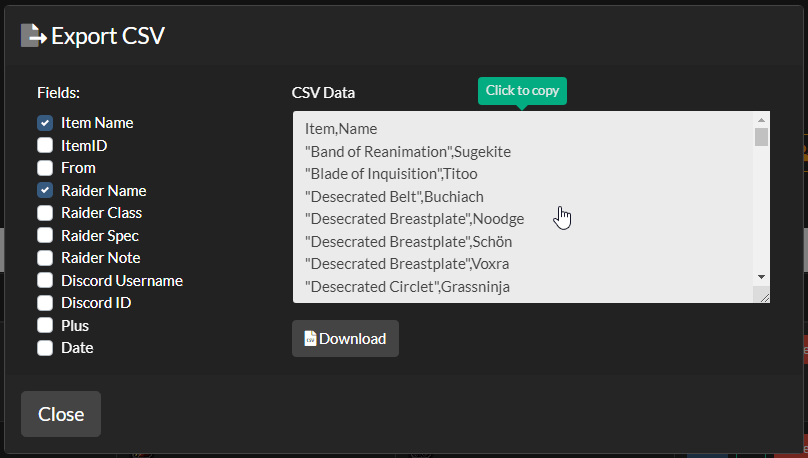Check the From field checkbox
The width and height of the screenshot is (808, 458).
(x=45, y=168)
